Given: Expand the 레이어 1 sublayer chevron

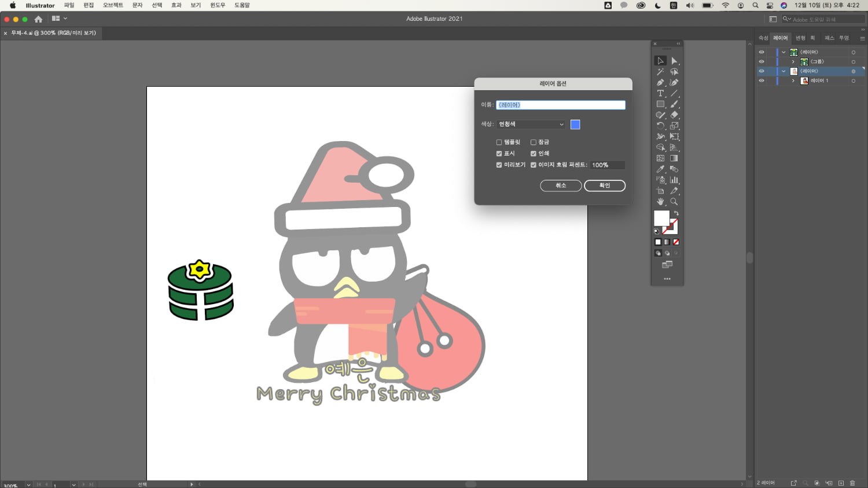Looking at the screenshot, I should pyautogui.click(x=793, y=80).
